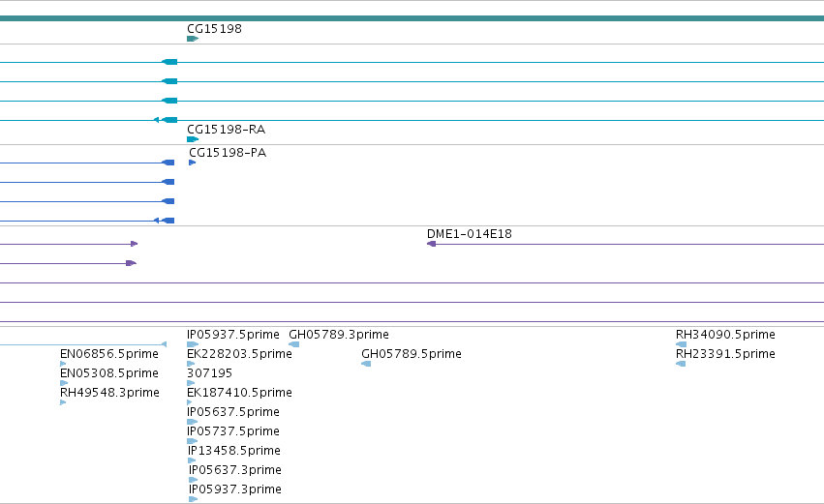Select the IP05937.5prime EST glyph
Image resolution: width=824 pixels, height=504 pixels.
click(x=193, y=344)
